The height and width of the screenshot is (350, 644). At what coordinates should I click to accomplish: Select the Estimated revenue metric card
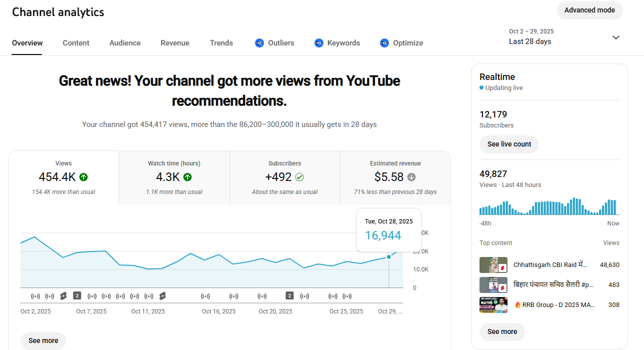pyautogui.click(x=395, y=178)
